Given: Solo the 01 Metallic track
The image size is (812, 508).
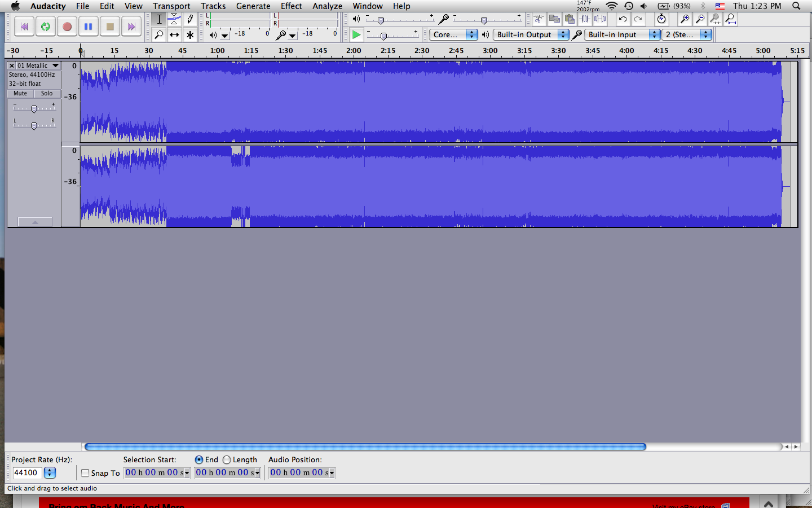Looking at the screenshot, I should point(47,94).
